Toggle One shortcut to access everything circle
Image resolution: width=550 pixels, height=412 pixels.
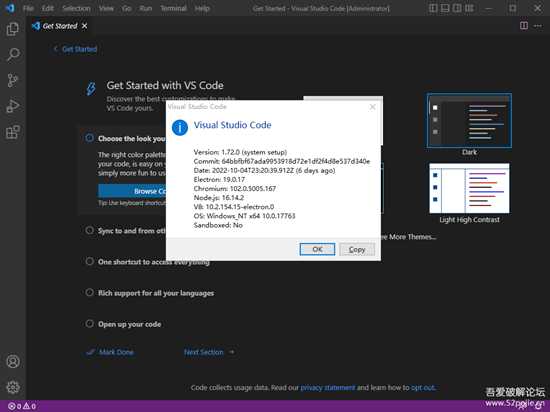(x=89, y=262)
